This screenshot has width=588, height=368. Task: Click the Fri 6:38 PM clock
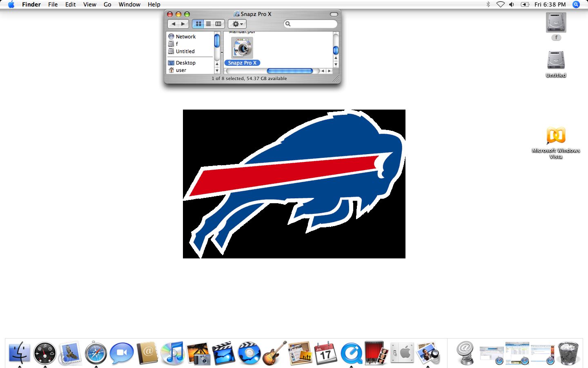click(x=550, y=4)
